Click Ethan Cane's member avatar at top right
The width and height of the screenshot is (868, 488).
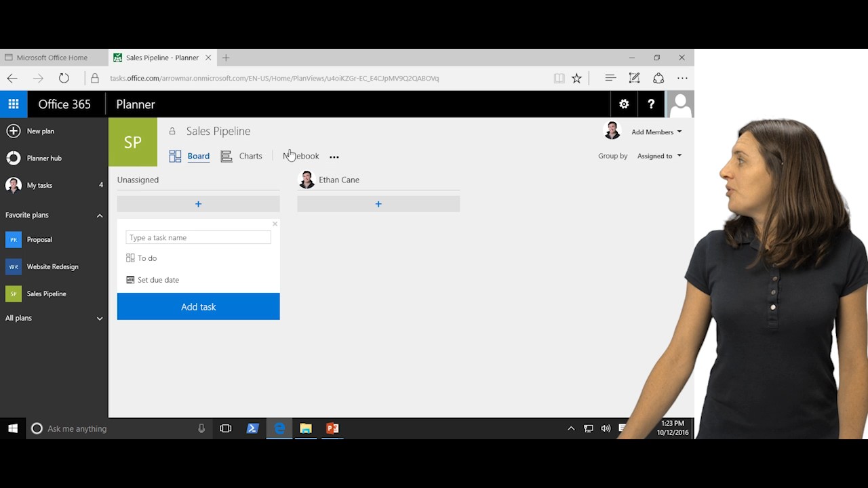pos(612,131)
